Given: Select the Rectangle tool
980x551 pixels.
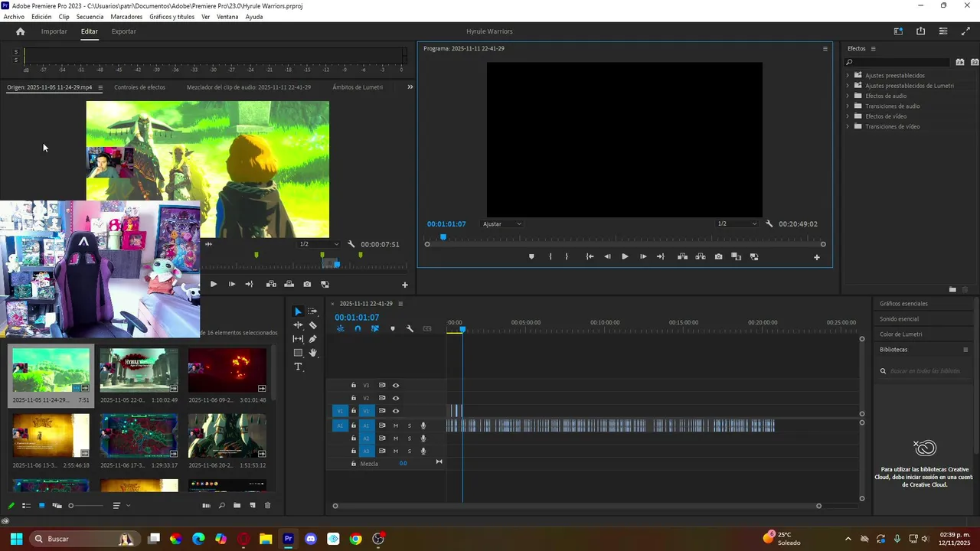Looking at the screenshot, I should tap(298, 353).
